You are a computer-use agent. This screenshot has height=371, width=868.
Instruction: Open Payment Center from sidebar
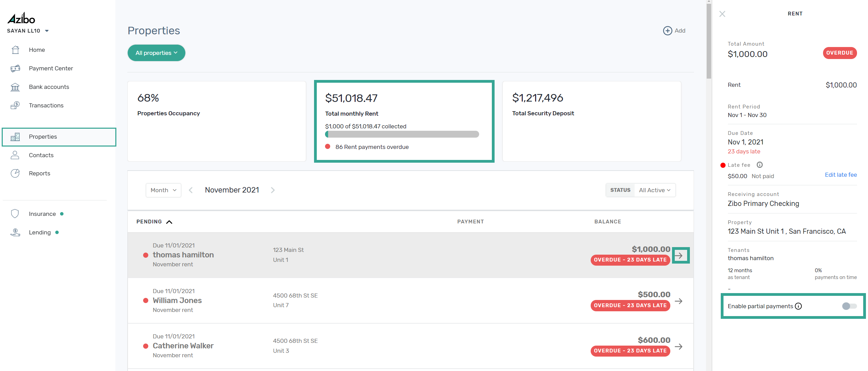[x=51, y=68]
